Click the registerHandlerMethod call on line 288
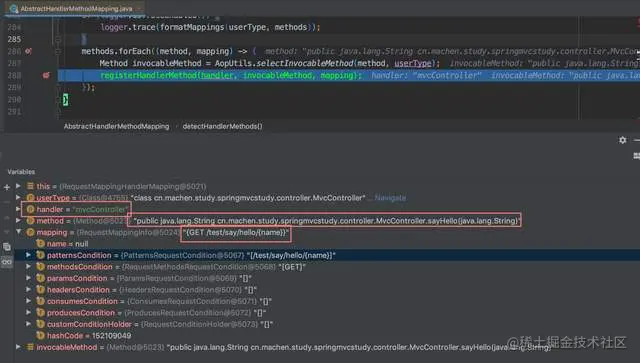This screenshot has height=363, width=640. [x=231, y=76]
